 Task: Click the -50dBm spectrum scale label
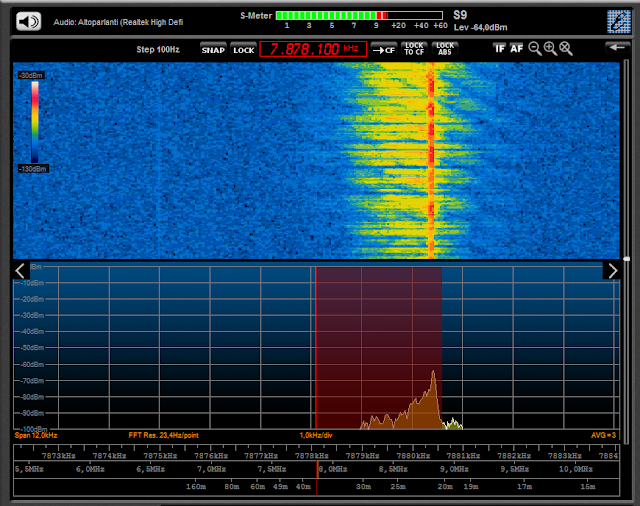[33, 348]
